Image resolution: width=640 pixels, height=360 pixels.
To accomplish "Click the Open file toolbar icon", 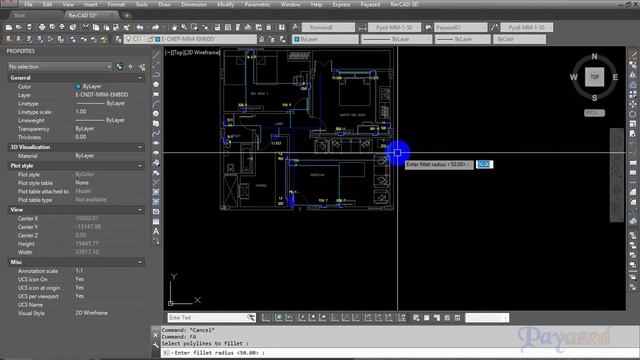I will coord(19,27).
